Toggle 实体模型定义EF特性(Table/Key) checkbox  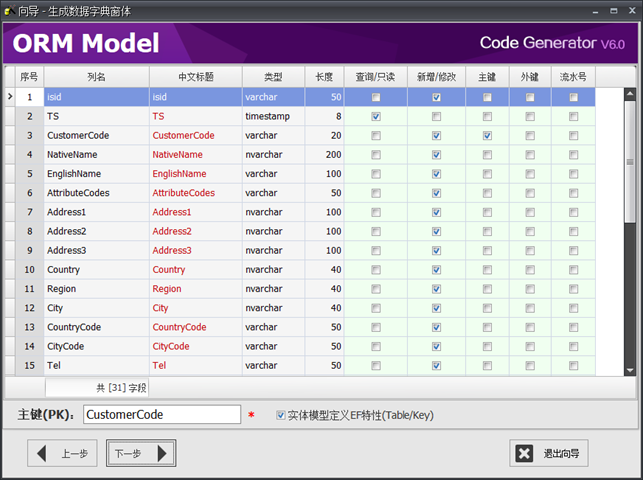(x=281, y=414)
